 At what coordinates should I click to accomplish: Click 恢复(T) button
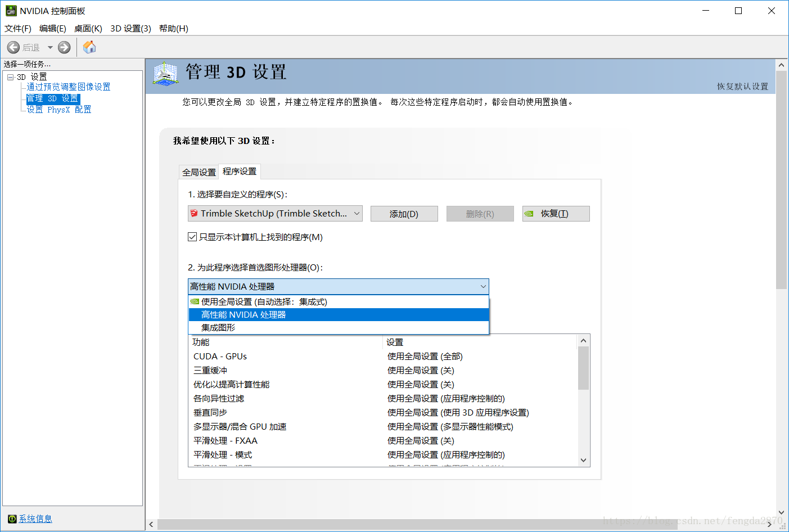click(x=556, y=214)
